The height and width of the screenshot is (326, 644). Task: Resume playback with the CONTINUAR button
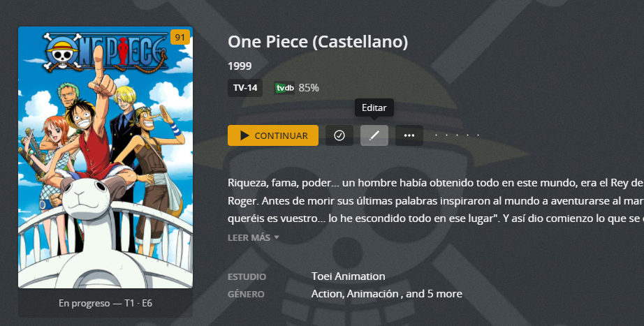273,135
